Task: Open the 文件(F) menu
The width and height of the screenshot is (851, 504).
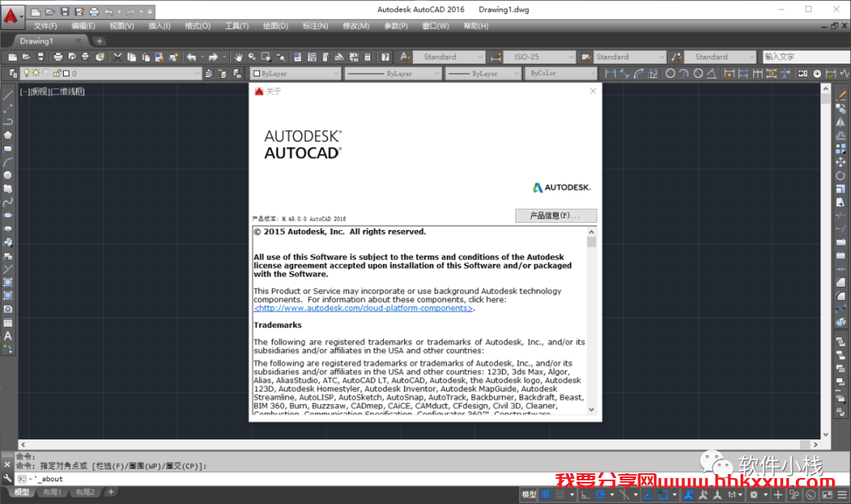Action: (x=45, y=26)
